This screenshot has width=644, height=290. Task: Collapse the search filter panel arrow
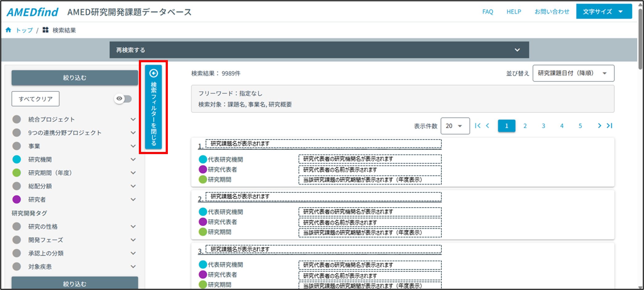(x=154, y=73)
